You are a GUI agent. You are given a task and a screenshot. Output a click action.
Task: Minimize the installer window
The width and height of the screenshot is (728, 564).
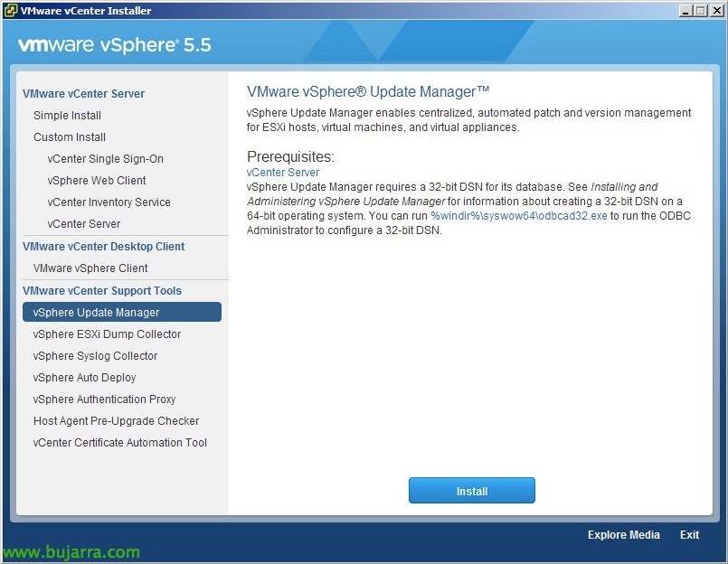click(x=685, y=11)
